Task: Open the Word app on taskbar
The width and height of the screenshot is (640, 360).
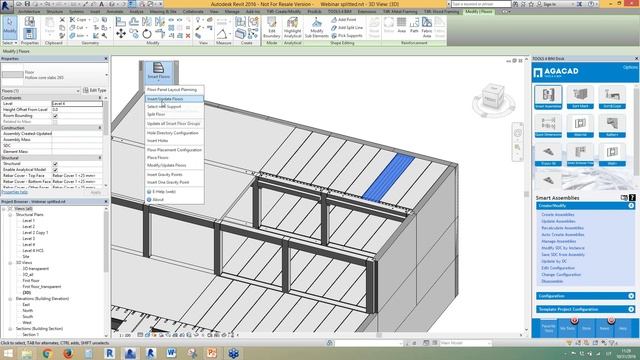Action: click(171, 353)
